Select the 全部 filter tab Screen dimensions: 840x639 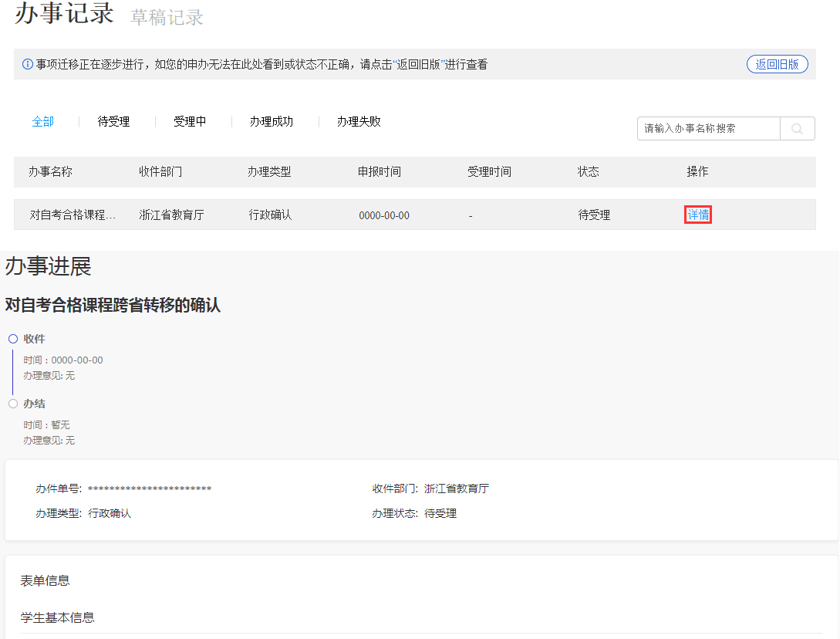coord(42,121)
